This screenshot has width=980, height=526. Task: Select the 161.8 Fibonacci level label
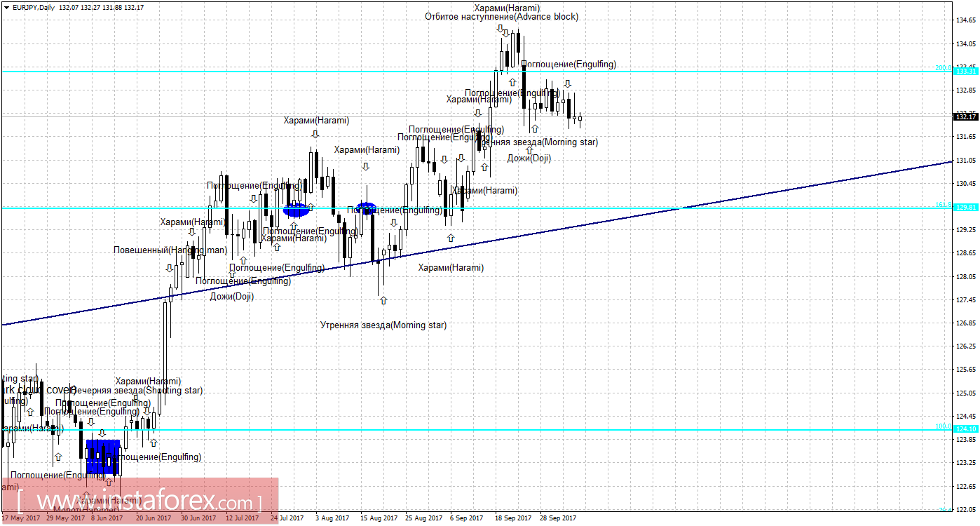(944, 205)
